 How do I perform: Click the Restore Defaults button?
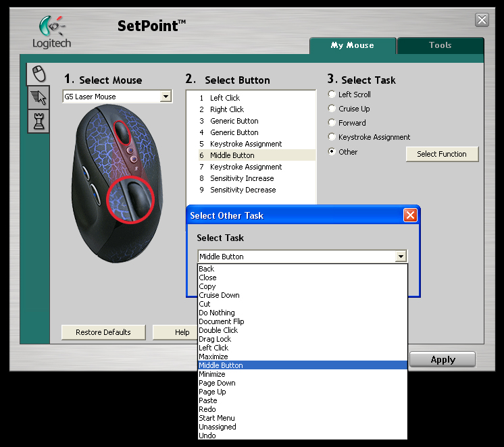click(x=103, y=332)
